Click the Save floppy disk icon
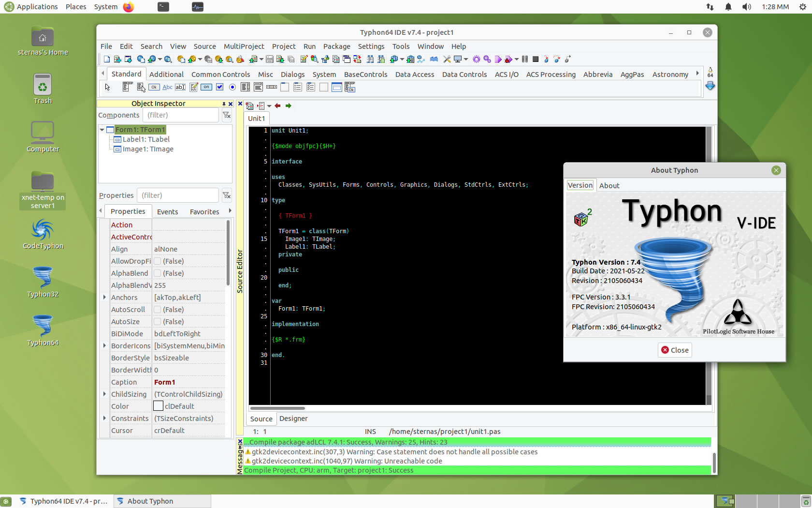 click(x=270, y=59)
